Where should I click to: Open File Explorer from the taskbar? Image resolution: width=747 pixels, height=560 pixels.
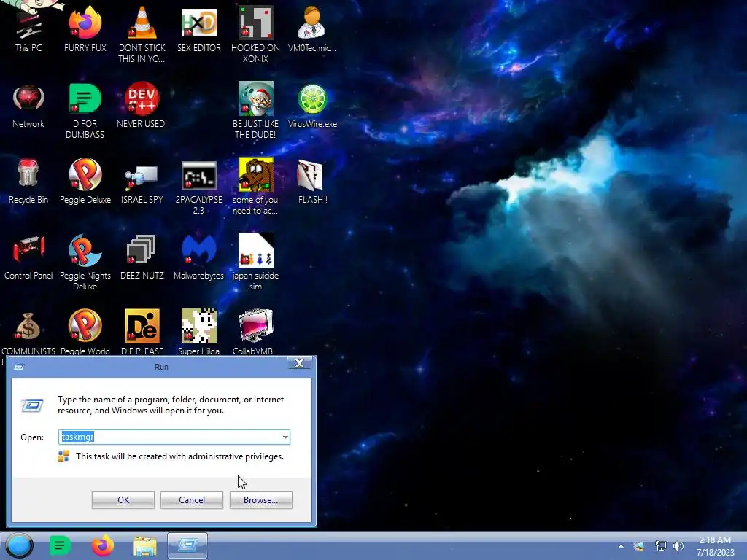[x=145, y=546]
